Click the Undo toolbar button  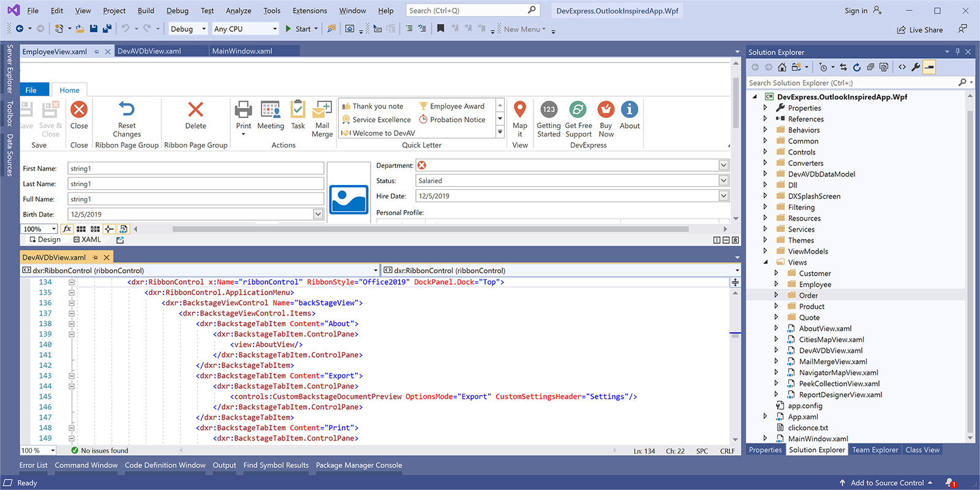[x=126, y=29]
